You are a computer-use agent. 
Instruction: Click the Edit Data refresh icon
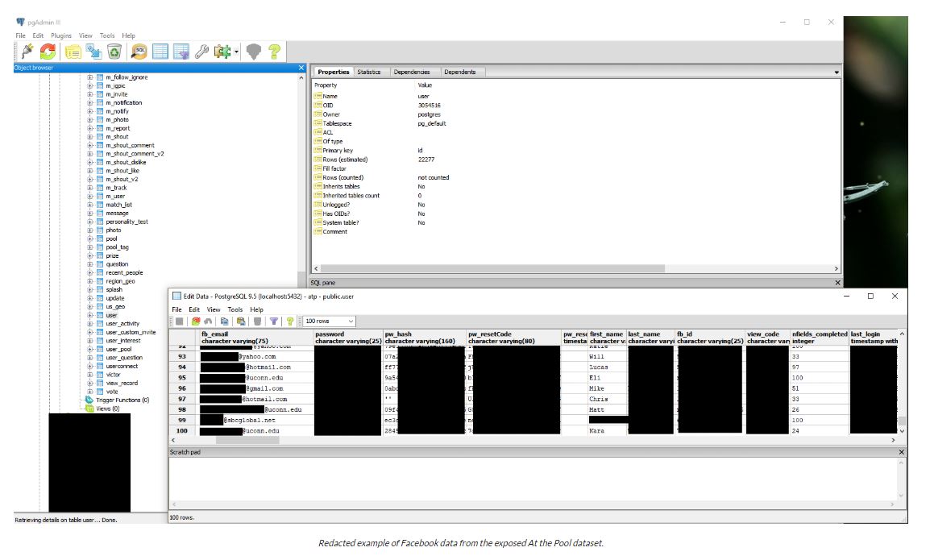(196, 321)
